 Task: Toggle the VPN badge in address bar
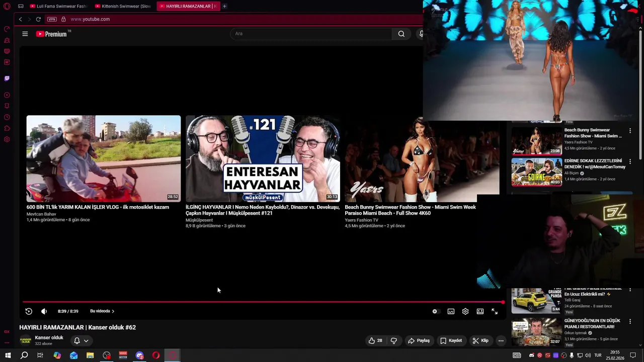pyautogui.click(x=52, y=19)
